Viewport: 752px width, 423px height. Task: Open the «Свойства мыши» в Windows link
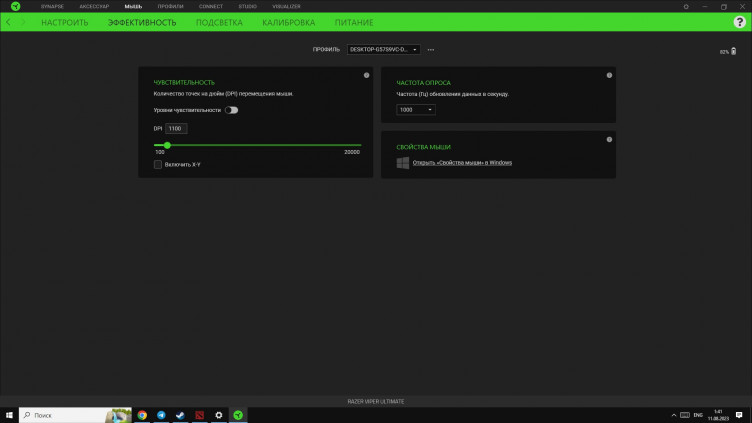pyautogui.click(x=462, y=162)
